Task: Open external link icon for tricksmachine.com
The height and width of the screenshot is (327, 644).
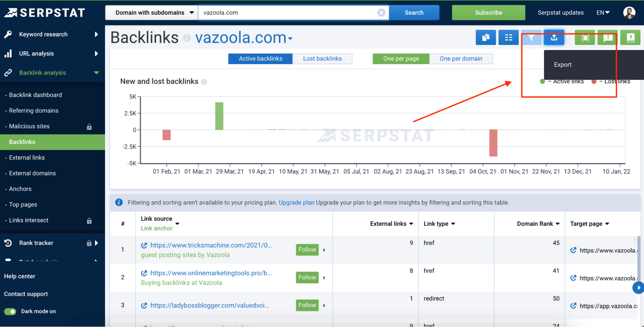Action: click(x=144, y=245)
